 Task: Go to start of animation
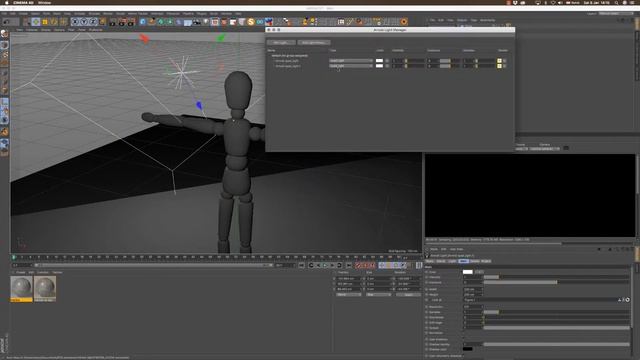[x=302, y=265]
